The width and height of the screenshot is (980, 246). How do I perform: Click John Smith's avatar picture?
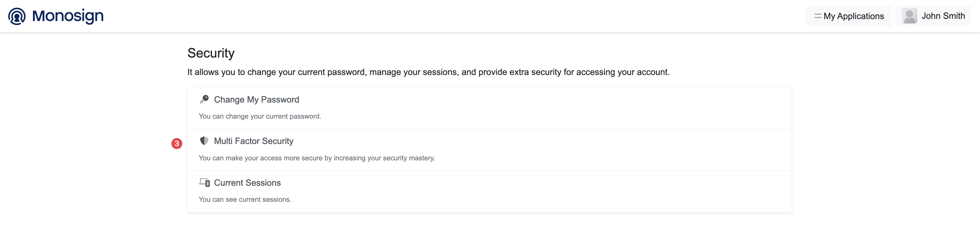(x=909, y=16)
